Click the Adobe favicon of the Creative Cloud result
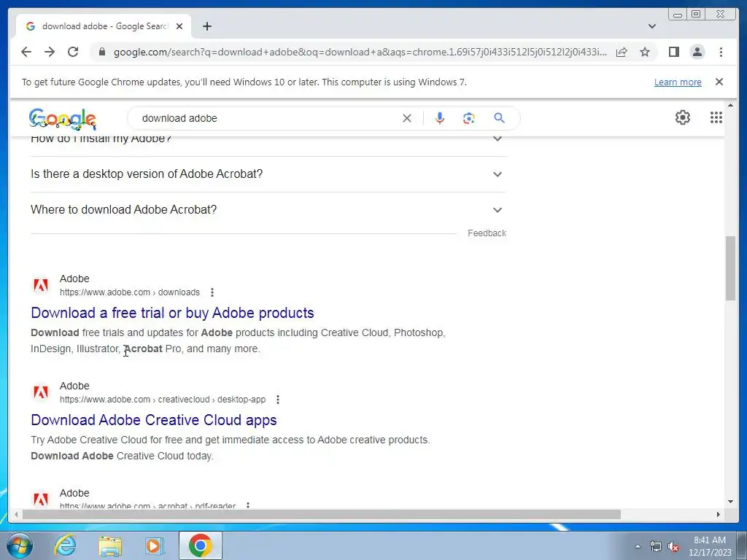Screen dimensions: 747x560 [x=41, y=392]
